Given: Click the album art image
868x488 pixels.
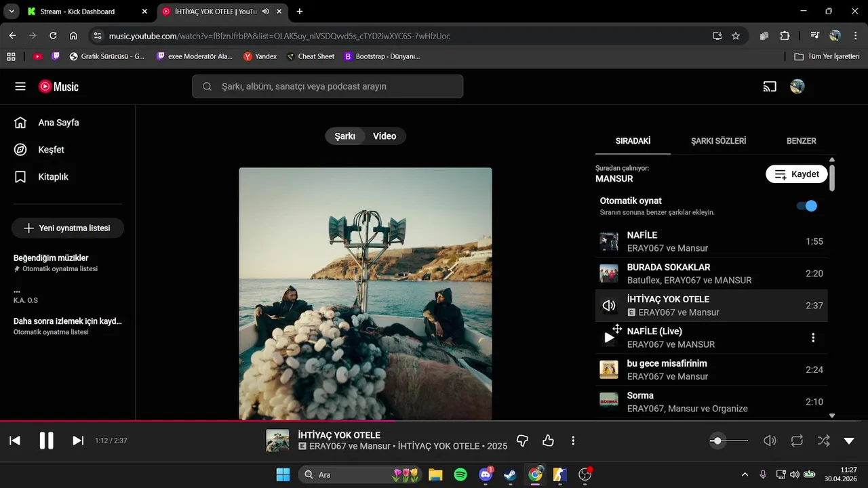Looking at the screenshot, I should click(366, 294).
